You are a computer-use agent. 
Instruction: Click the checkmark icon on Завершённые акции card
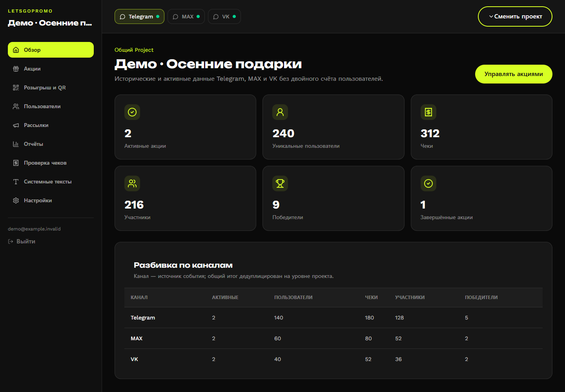point(428,183)
